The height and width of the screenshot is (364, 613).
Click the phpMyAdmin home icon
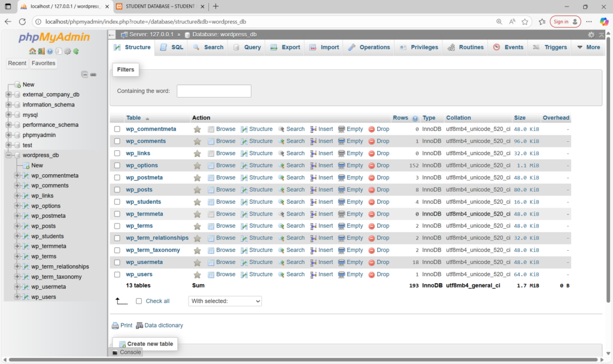32,51
